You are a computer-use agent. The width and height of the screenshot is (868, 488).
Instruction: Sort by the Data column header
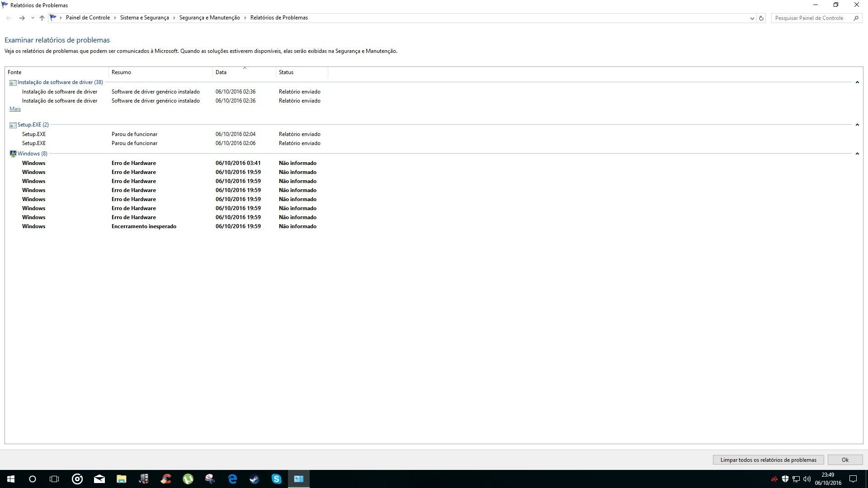tap(244, 72)
